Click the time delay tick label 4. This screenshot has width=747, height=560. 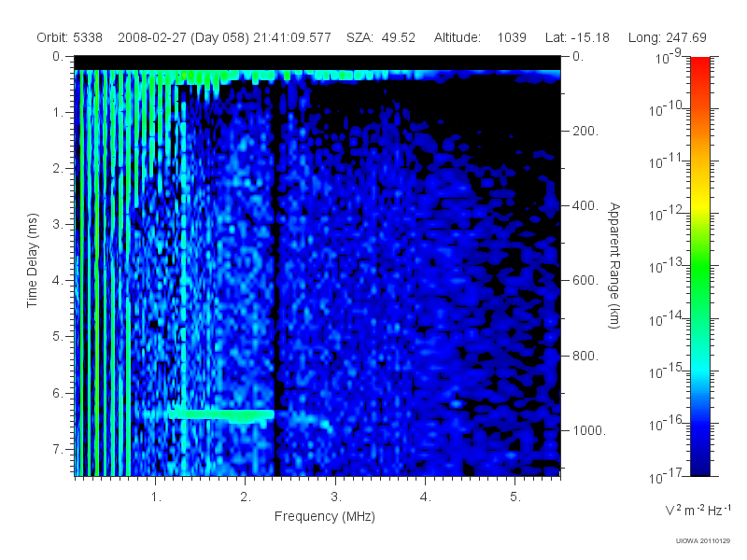click(58, 281)
